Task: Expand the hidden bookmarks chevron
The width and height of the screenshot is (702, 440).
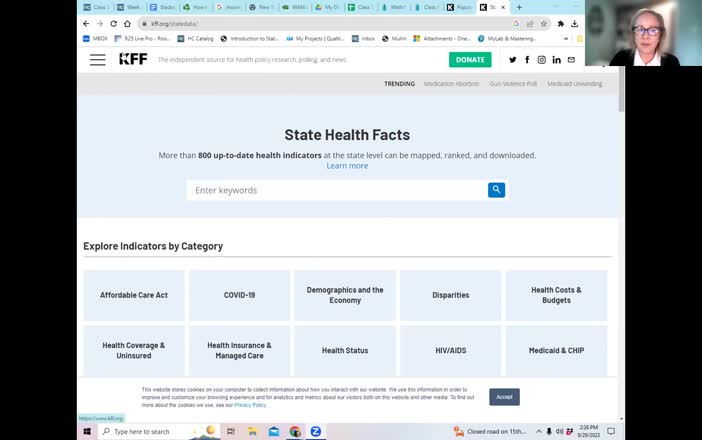Action: (x=566, y=39)
